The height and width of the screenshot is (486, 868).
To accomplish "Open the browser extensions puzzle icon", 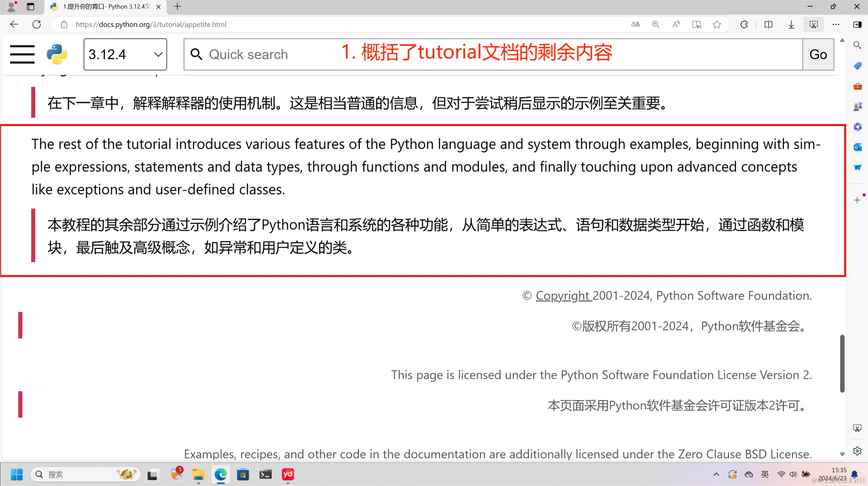I will click(744, 24).
